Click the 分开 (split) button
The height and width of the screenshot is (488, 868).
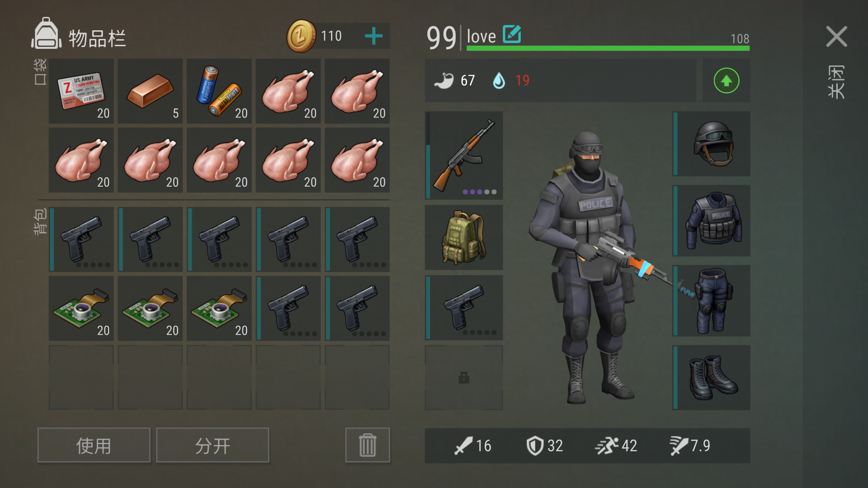tap(212, 445)
